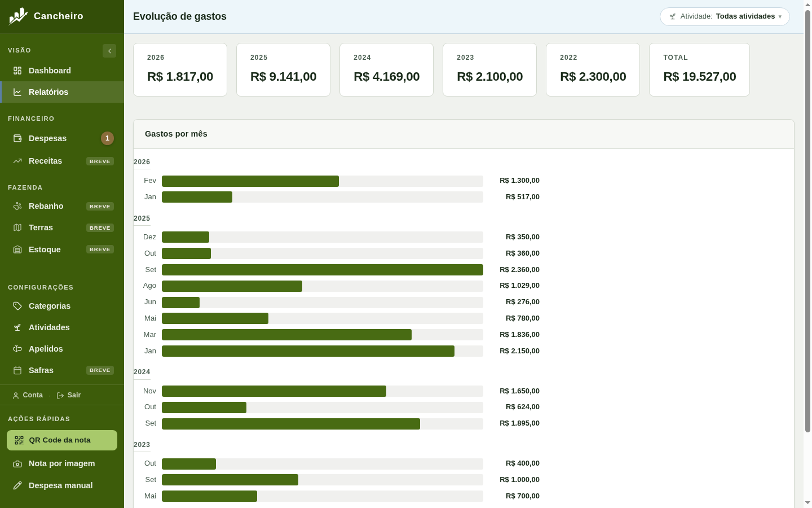Click the page vertical scrollbar
812x508 pixels.
807,220
